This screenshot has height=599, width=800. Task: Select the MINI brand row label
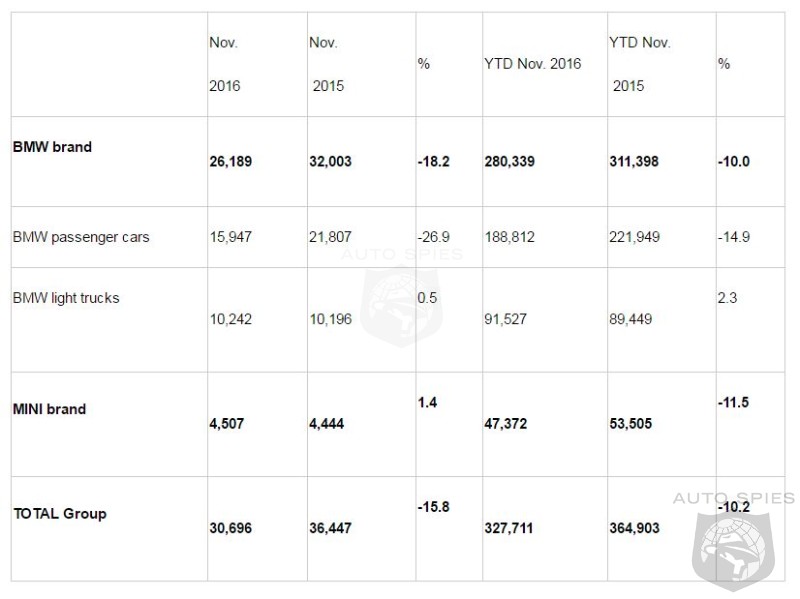[x=49, y=409]
